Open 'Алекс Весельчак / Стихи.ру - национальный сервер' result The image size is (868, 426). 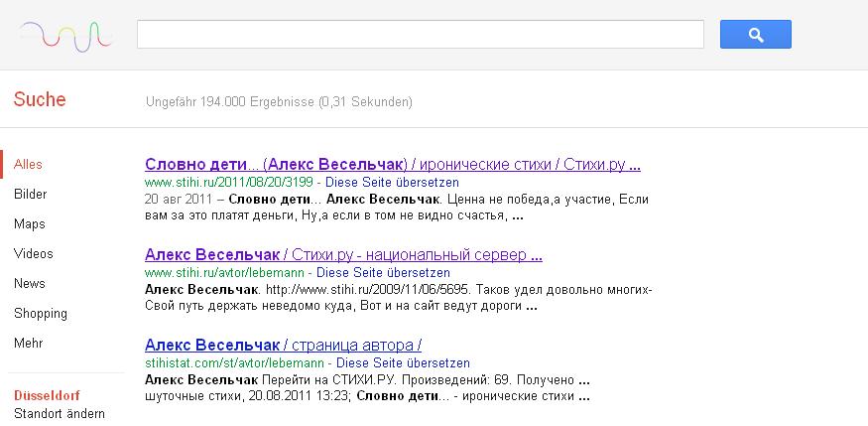343,254
